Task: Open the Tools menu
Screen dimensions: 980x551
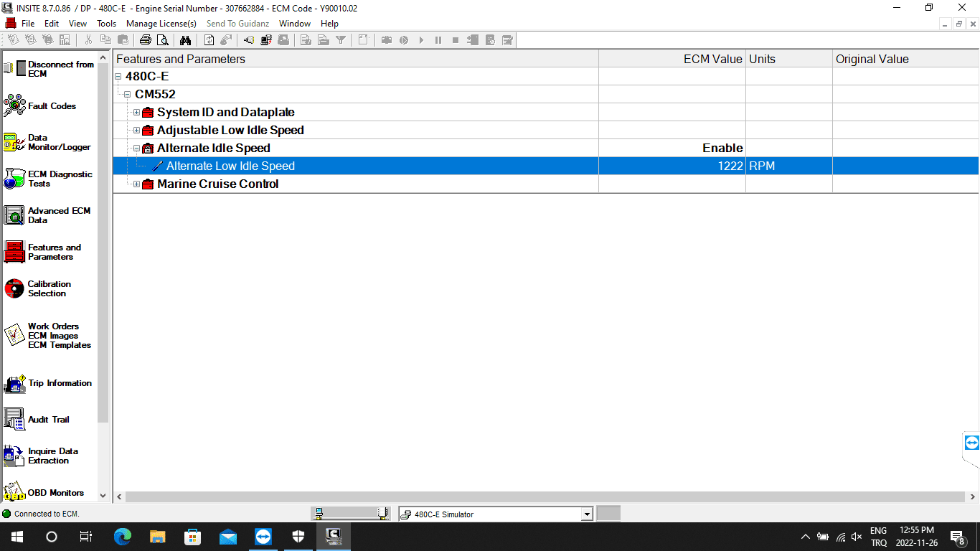Action: point(106,24)
